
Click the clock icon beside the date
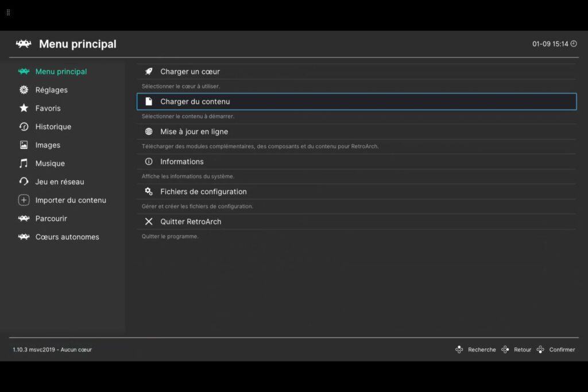[x=574, y=44]
